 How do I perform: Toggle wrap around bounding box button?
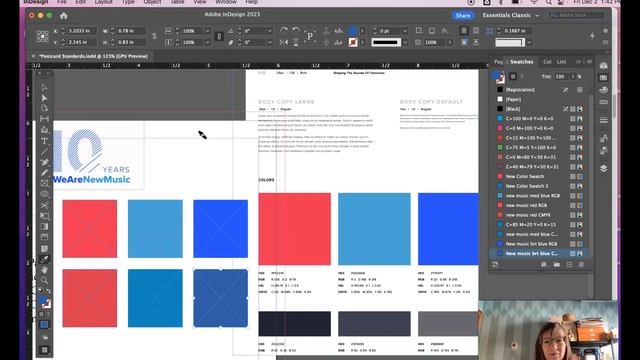tap(476, 31)
